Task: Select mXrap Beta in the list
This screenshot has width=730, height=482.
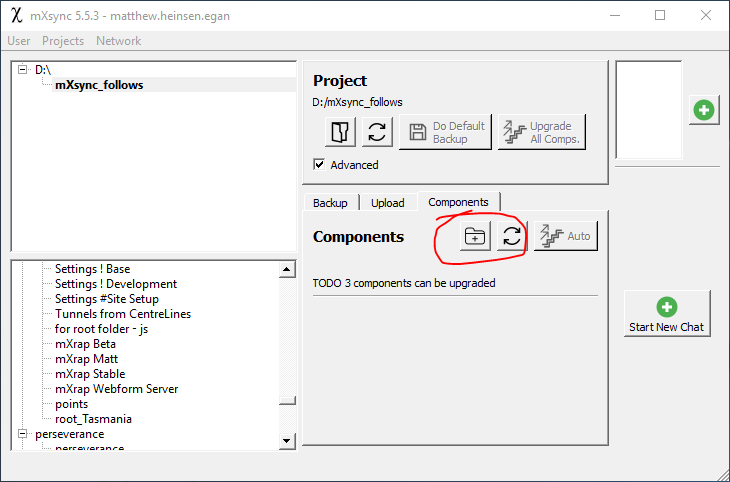Action: tap(85, 344)
